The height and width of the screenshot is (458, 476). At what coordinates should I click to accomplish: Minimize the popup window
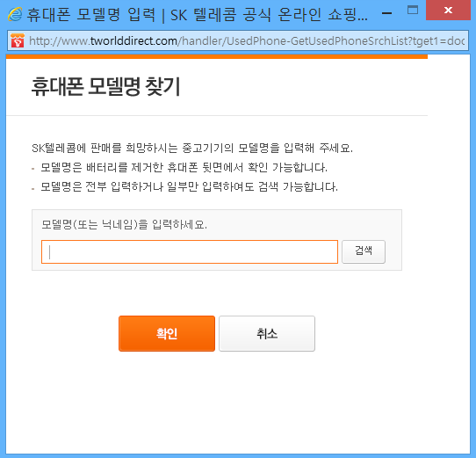pos(386,13)
